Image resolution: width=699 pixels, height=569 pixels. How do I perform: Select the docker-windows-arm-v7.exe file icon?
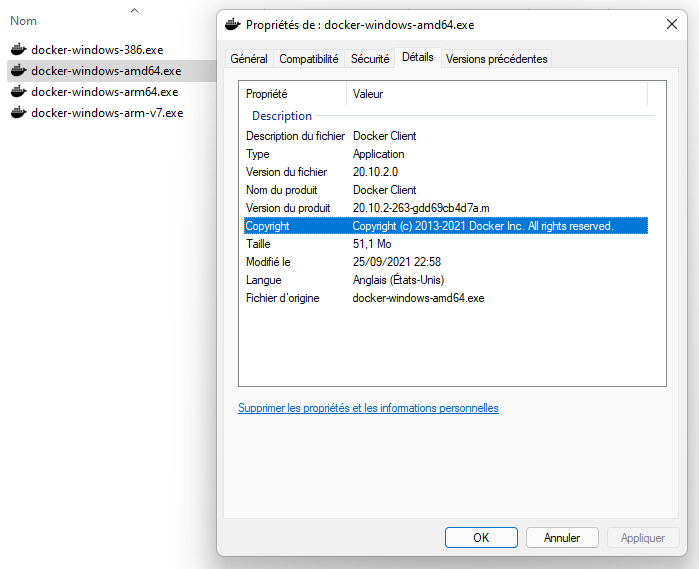click(x=19, y=112)
